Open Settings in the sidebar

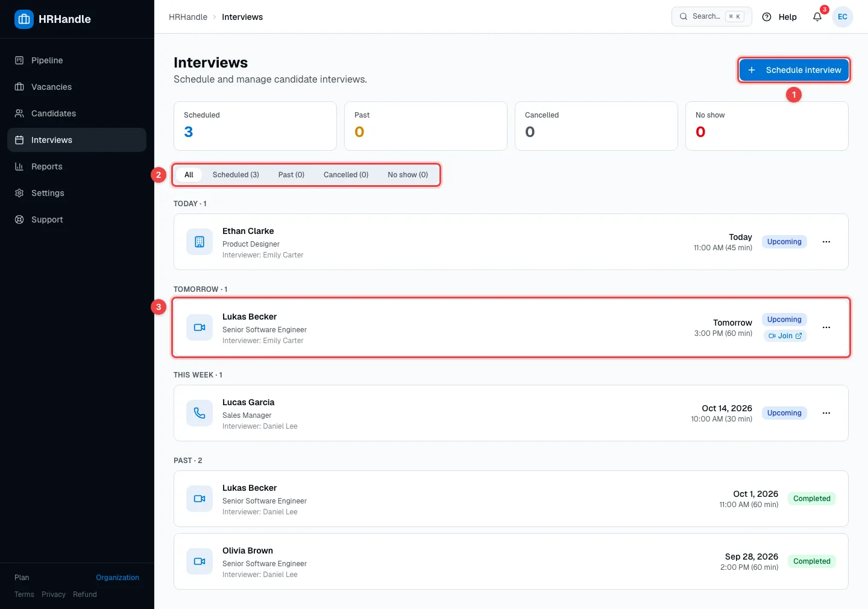click(x=77, y=193)
